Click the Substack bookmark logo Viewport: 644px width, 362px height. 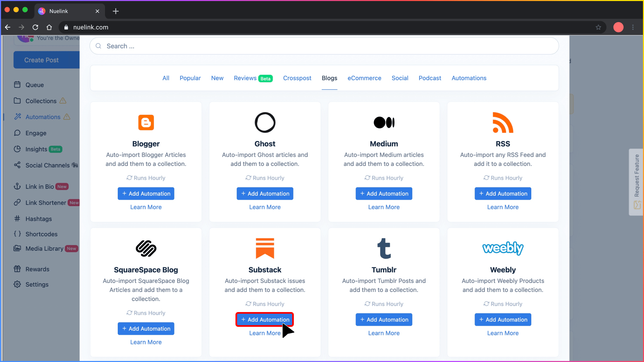pos(265,248)
